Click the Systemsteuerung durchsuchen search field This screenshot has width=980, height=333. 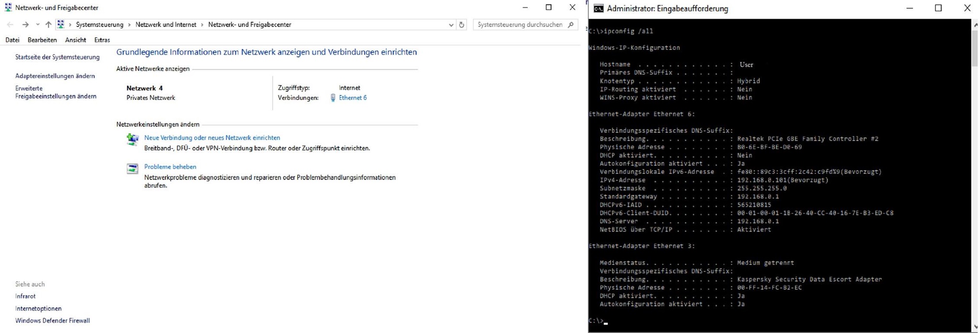click(520, 24)
